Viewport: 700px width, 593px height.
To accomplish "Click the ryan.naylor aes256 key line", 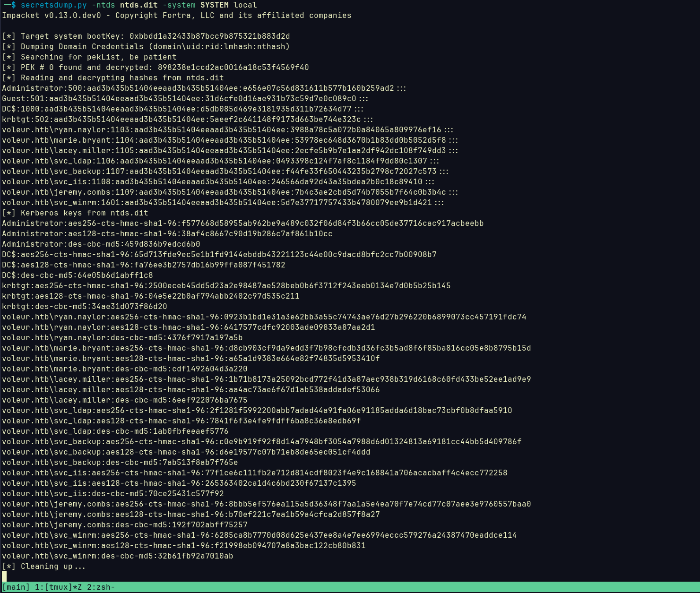I will [264, 317].
